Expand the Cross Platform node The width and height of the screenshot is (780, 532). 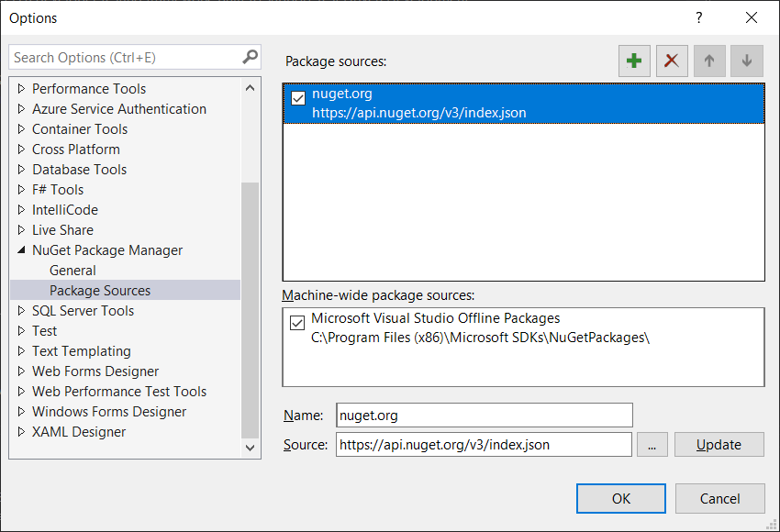pyautogui.click(x=21, y=149)
